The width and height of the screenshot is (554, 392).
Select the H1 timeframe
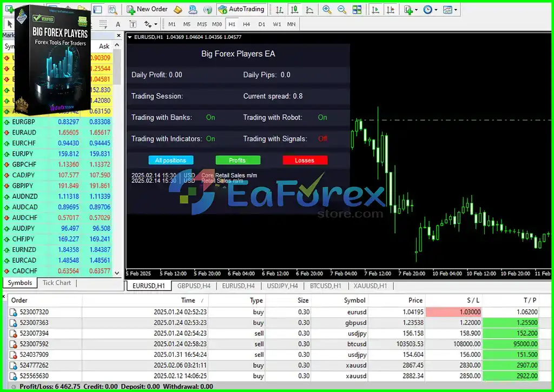(x=232, y=24)
